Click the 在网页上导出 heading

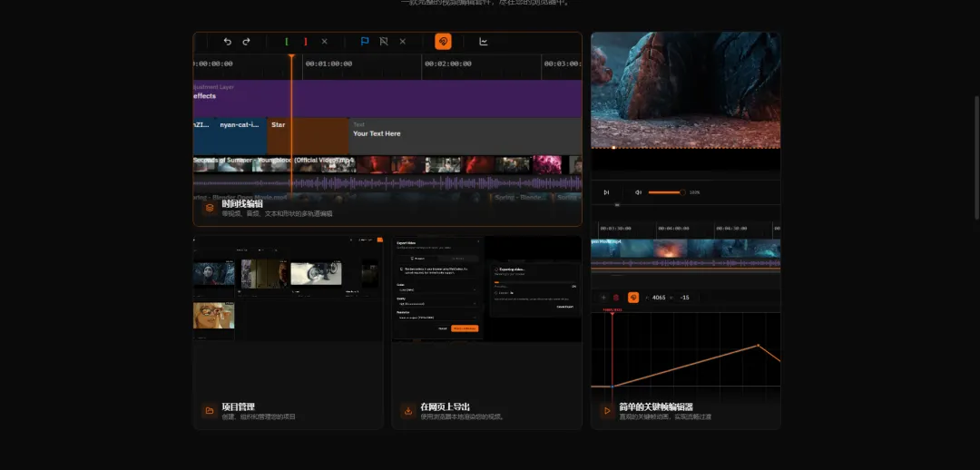445,406
